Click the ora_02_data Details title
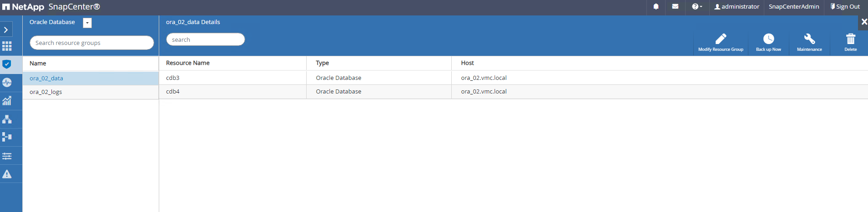 coord(193,22)
